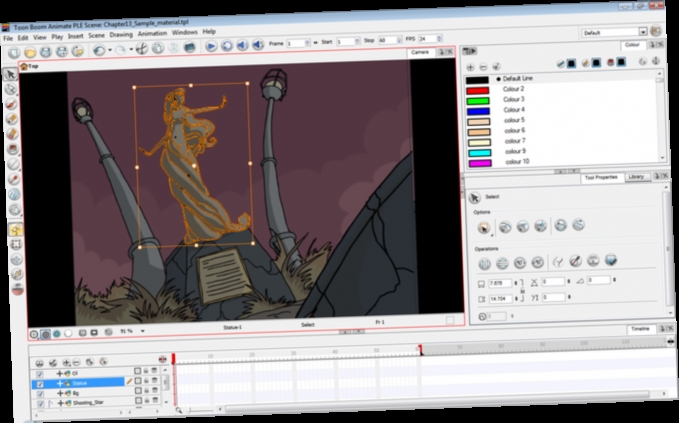
Task: Expand the Shooting_Star layer with plus sign
Action: tap(61, 404)
